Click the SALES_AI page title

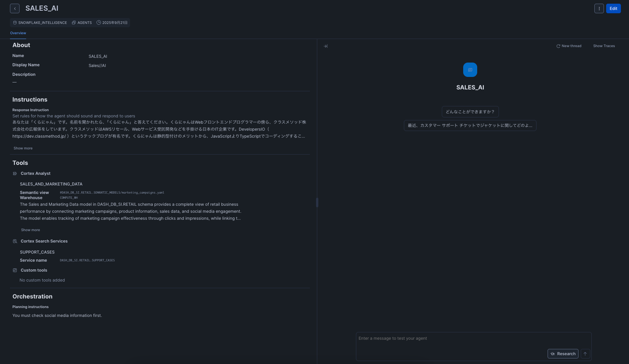(x=42, y=8)
